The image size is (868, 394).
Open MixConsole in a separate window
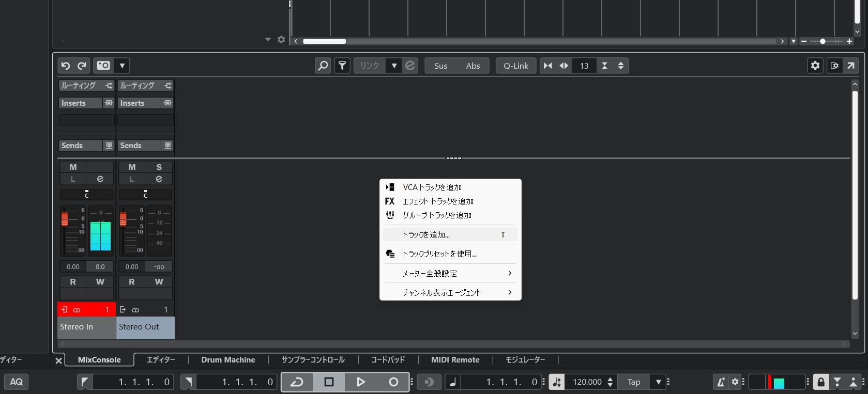click(x=850, y=66)
